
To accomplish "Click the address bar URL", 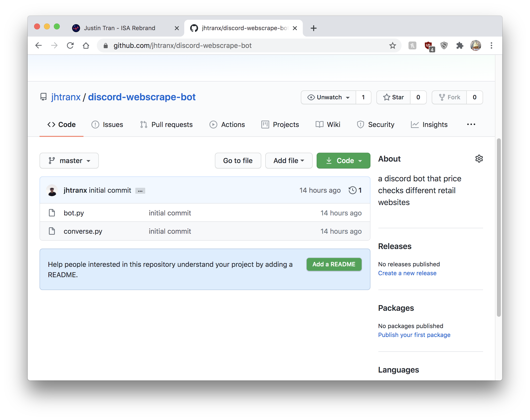I will [183, 45].
